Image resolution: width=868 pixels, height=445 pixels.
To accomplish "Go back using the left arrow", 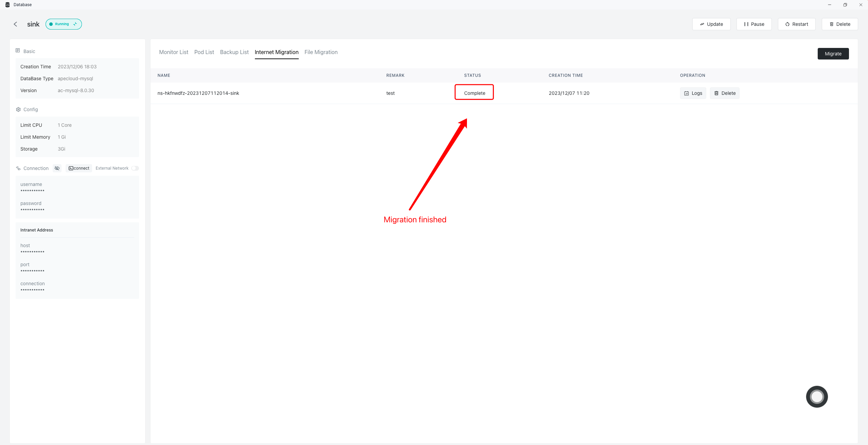I will (x=15, y=24).
